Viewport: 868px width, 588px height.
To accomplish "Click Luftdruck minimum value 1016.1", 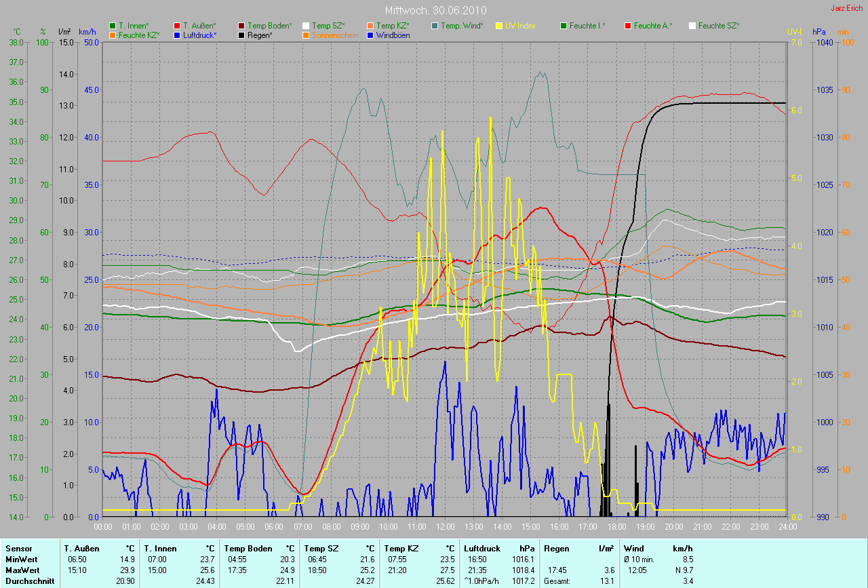I will tap(522, 560).
